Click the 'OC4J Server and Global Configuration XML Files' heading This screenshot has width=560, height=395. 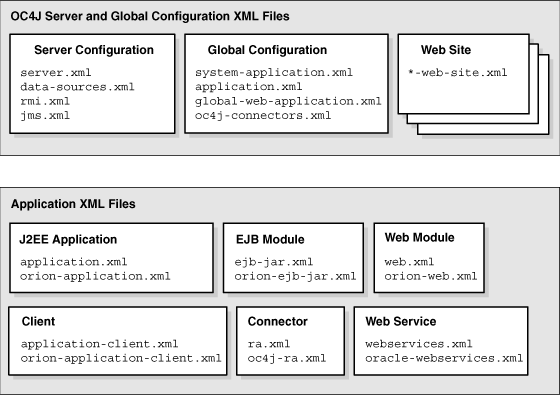point(150,16)
